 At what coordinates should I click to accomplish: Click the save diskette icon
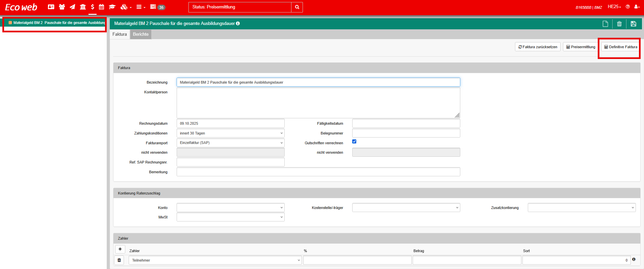[x=633, y=24]
